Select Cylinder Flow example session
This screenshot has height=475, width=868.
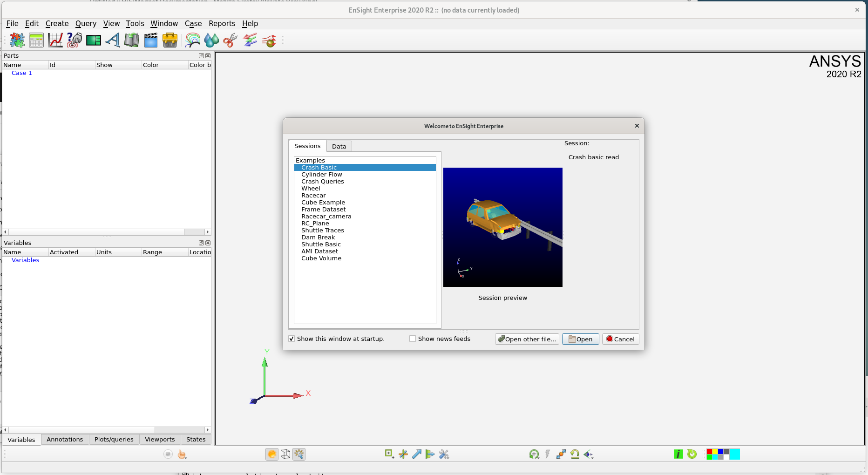pyautogui.click(x=321, y=174)
